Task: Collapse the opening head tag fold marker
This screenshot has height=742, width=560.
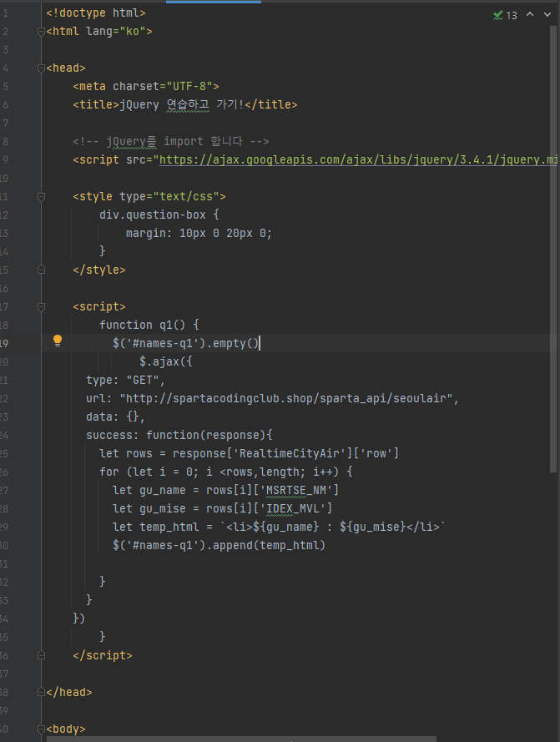Action: click(x=41, y=68)
